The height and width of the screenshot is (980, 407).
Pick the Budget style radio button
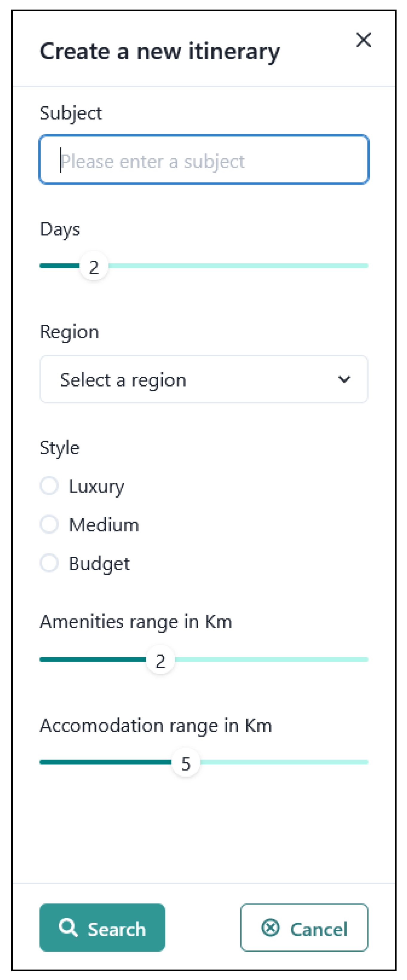pos(50,563)
